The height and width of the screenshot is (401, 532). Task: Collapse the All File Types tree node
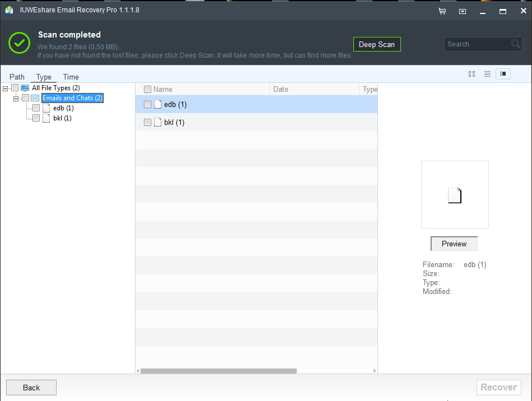5,88
